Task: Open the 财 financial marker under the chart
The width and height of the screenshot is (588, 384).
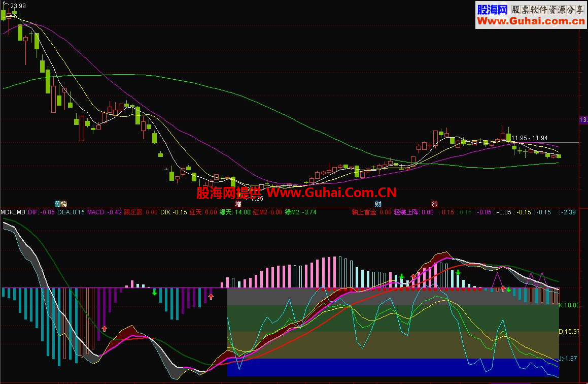Action: coord(378,204)
